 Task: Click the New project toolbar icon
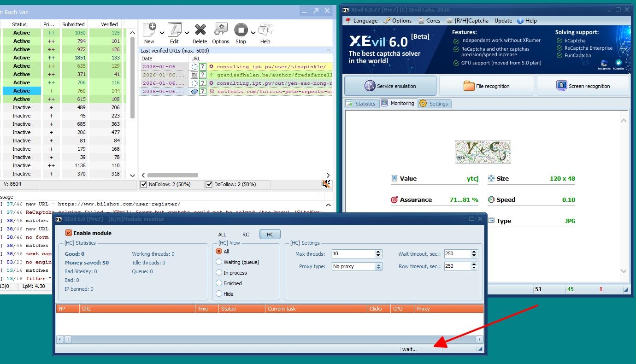point(149,30)
